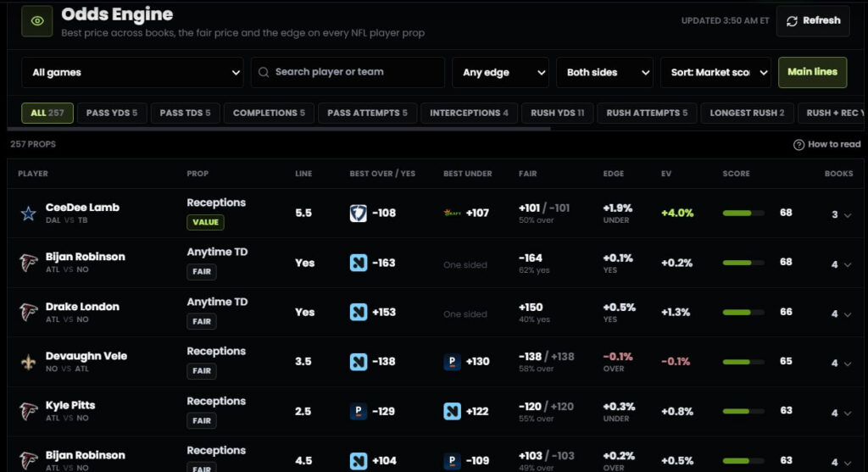Select the ALL 257 tab

tap(47, 113)
